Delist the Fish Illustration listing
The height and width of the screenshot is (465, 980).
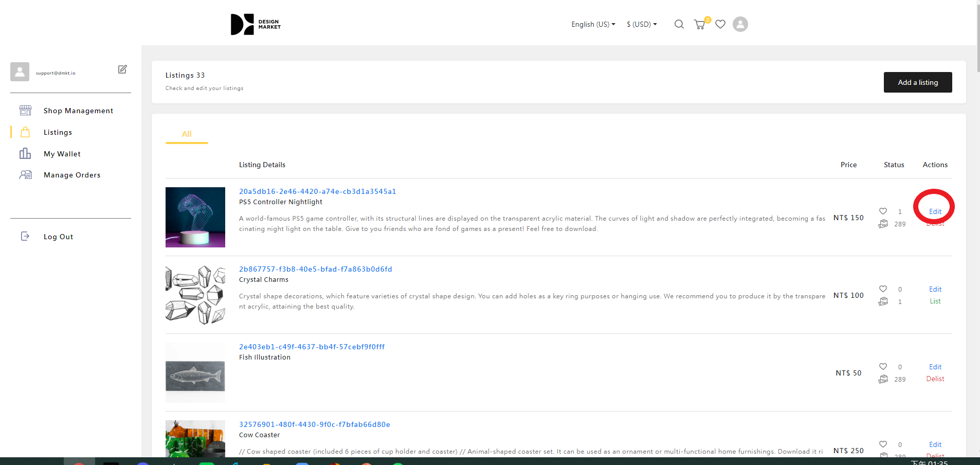pos(935,379)
